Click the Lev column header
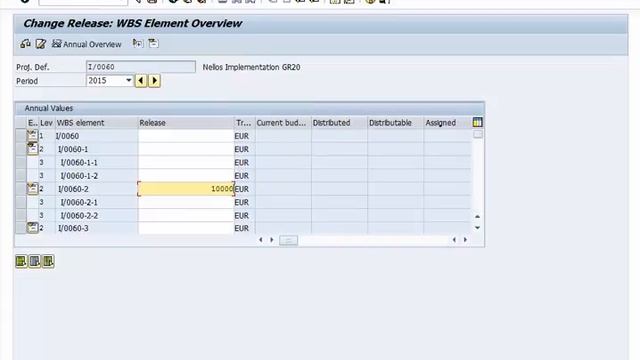 47,122
